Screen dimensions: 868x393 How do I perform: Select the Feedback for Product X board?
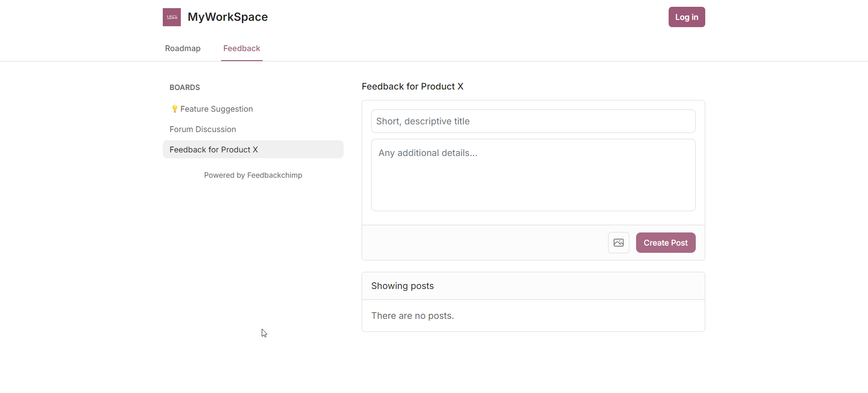pos(253,149)
